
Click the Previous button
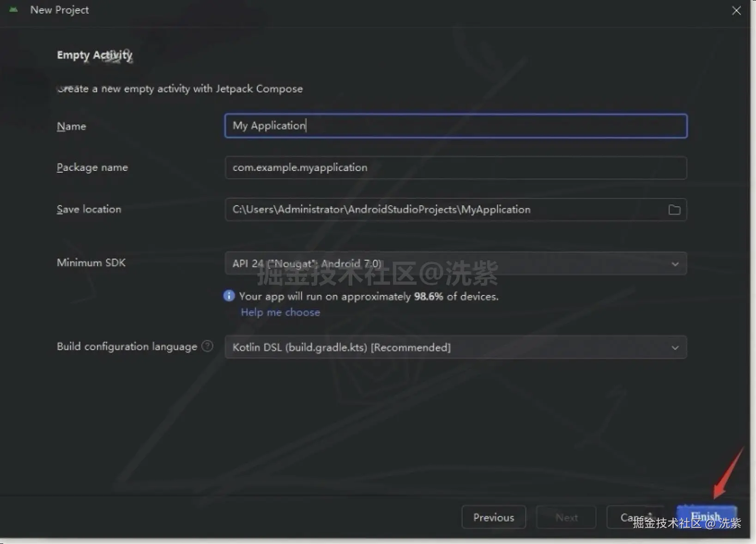tap(493, 517)
